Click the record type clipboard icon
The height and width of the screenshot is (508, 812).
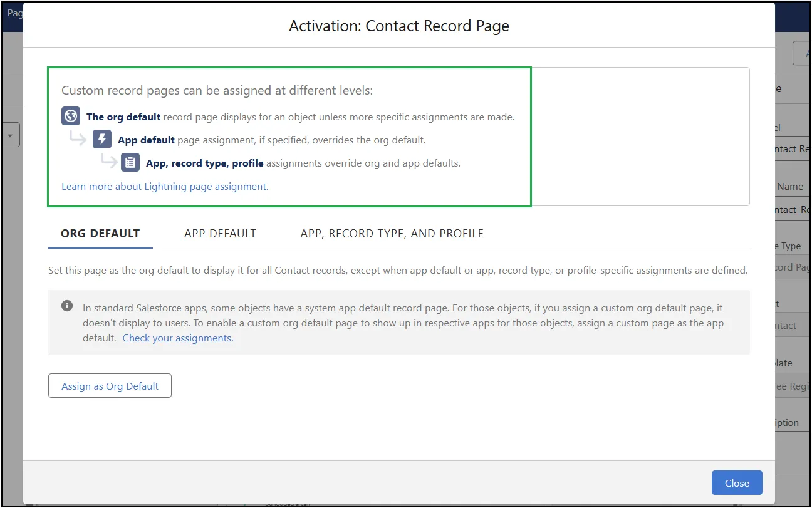pyautogui.click(x=130, y=163)
